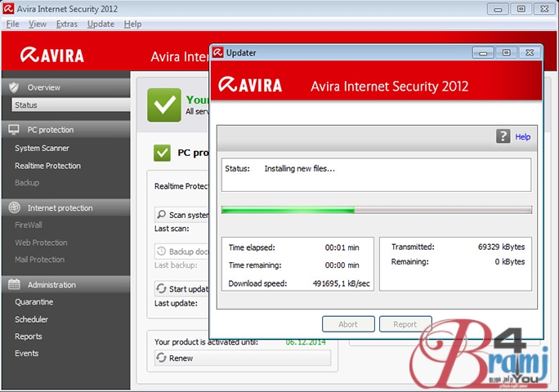Collapse the Internet protection section header

[x=66, y=207]
